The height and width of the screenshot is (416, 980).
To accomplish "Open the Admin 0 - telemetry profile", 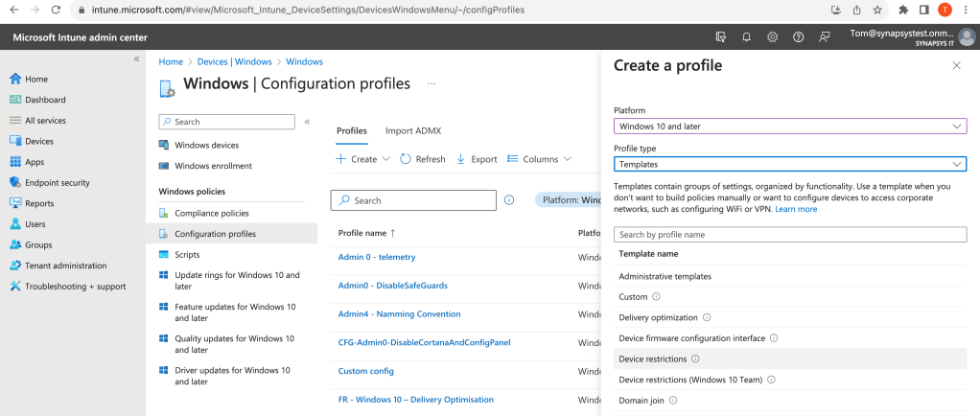I will [377, 257].
